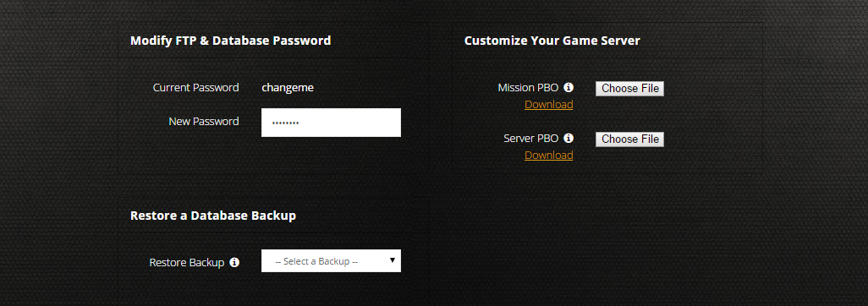Click the current password value changeme
The width and height of the screenshot is (868, 306).
tap(288, 87)
